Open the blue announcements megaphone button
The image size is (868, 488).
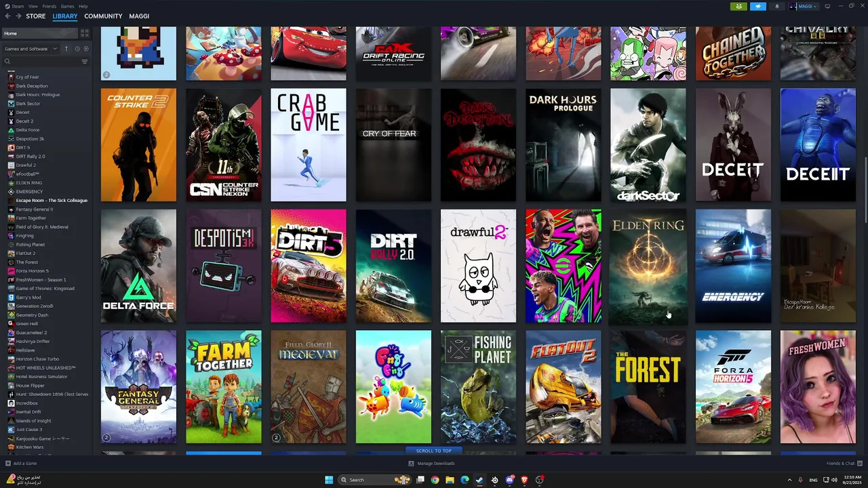(758, 6)
